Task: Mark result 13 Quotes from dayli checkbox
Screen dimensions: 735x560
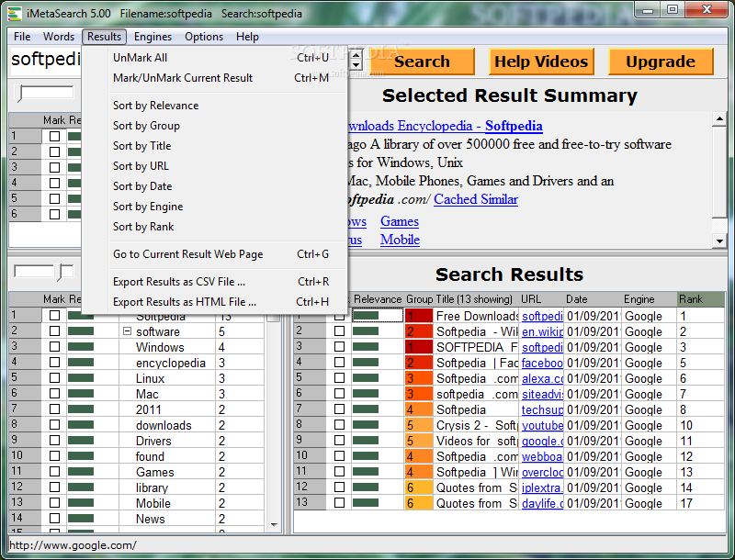Action: 339,503
